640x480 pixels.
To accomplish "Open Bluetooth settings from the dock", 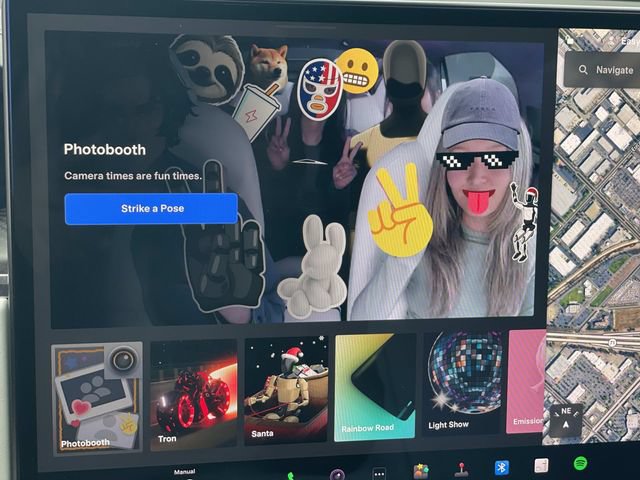I will [x=501, y=467].
